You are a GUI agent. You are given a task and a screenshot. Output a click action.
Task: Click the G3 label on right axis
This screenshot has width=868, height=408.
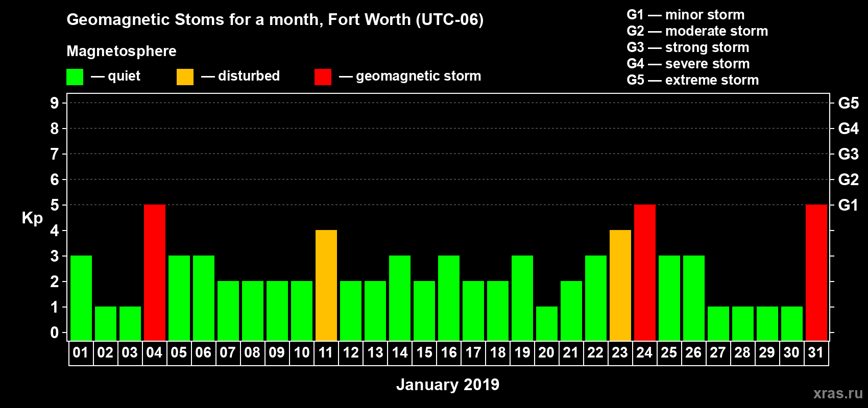(x=848, y=154)
